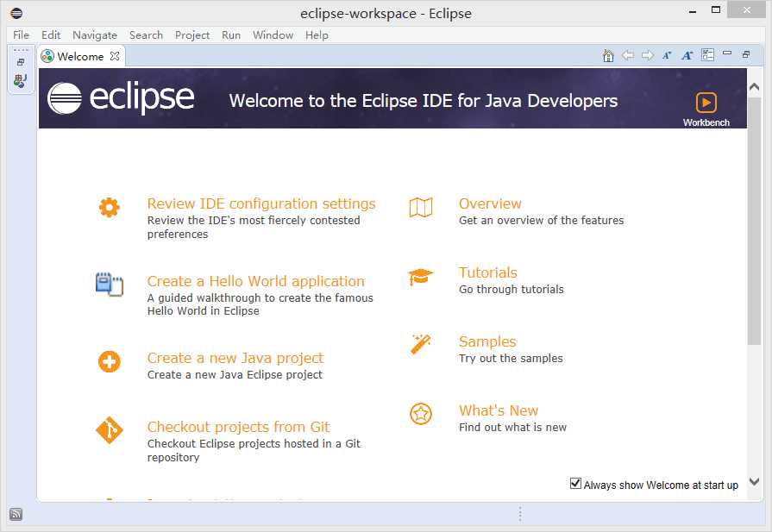Click the status bar dotted drag handle
Screen dimensions: 772x532
point(520,514)
